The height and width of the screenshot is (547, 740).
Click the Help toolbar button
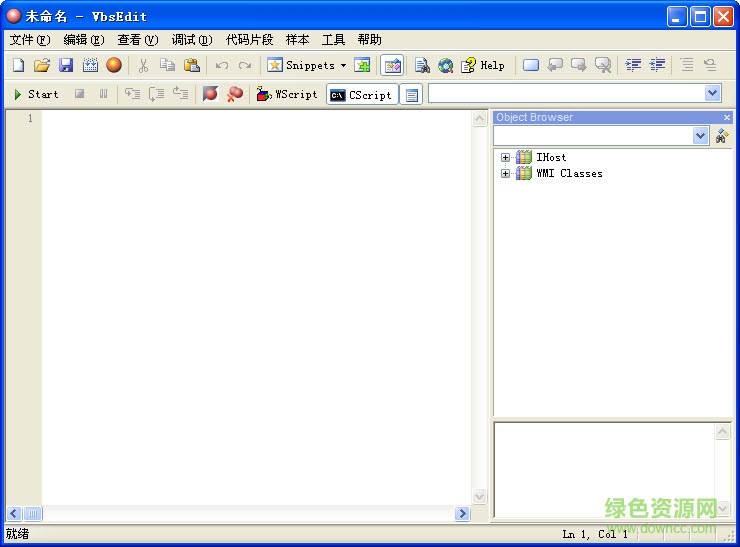[x=483, y=65]
